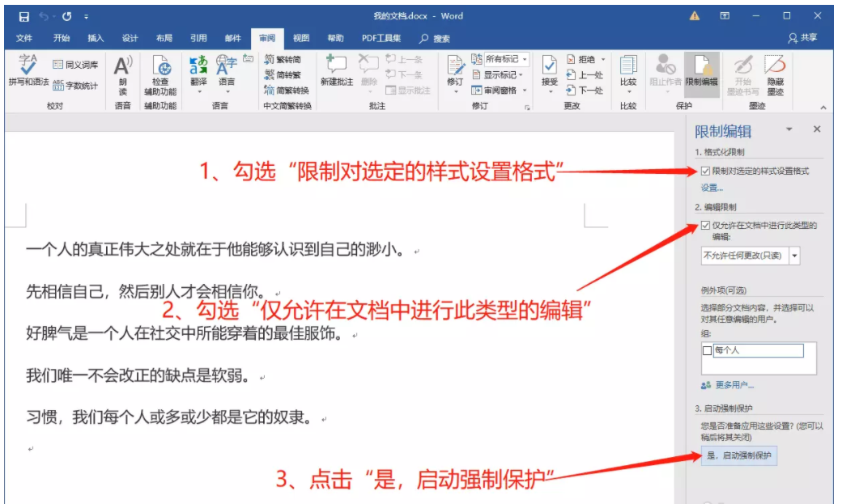Switch to the 视图 tab

click(x=301, y=38)
